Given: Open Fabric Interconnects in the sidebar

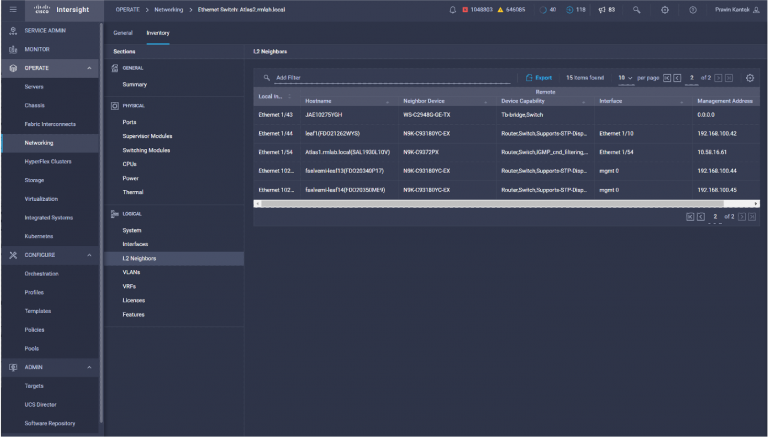Looking at the screenshot, I should (x=50, y=124).
